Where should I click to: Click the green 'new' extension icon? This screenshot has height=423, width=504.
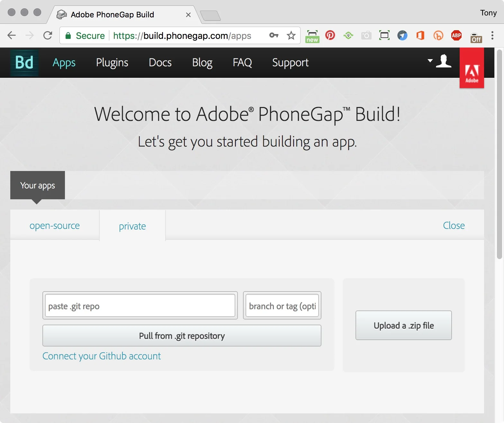coord(312,36)
